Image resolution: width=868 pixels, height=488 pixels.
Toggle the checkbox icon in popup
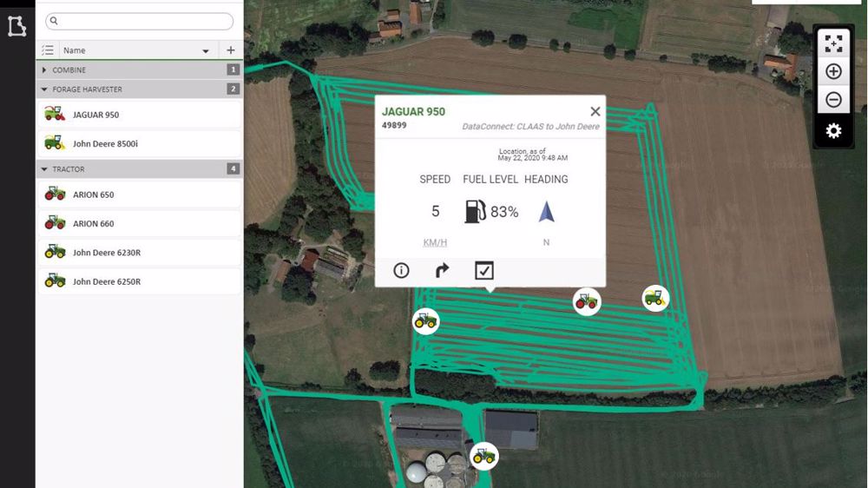point(484,270)
